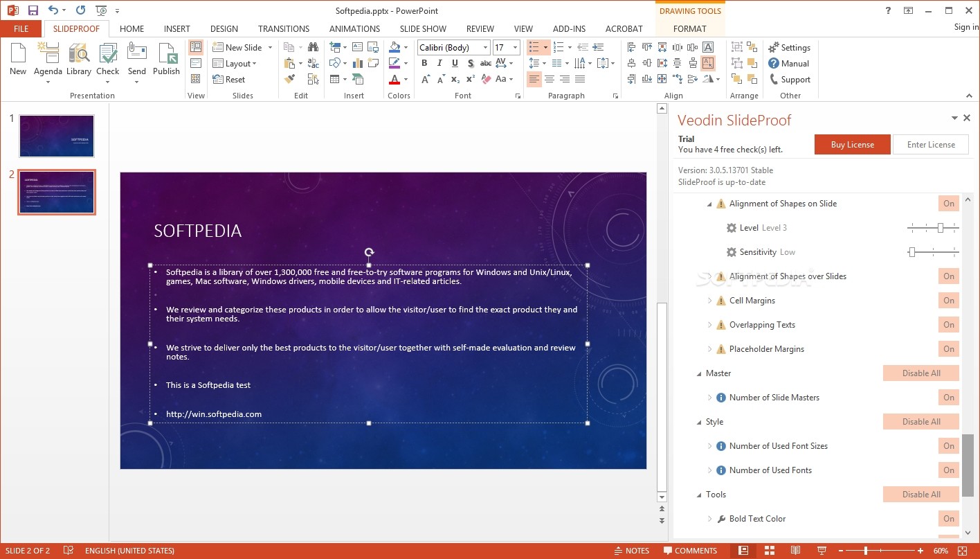
Task: Click Disable All for Tools section
Action: click(x=921, y=495)
